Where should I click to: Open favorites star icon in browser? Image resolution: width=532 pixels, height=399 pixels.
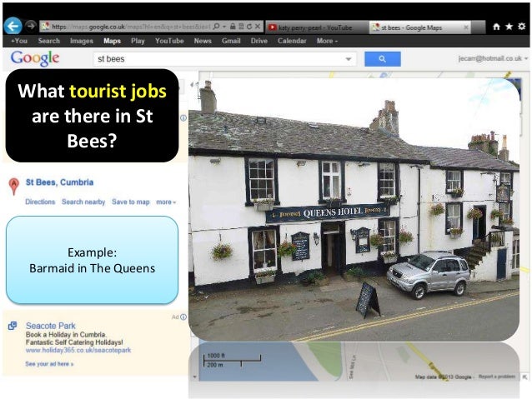(509, 27)
